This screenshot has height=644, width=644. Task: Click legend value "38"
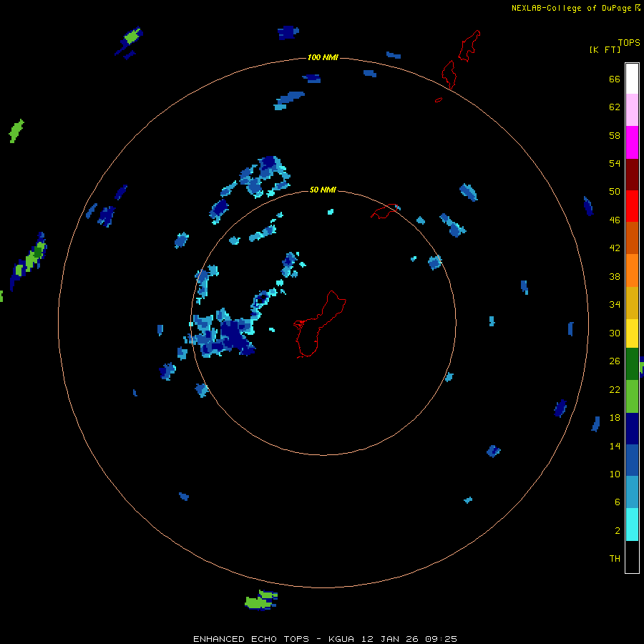point(615,276)
